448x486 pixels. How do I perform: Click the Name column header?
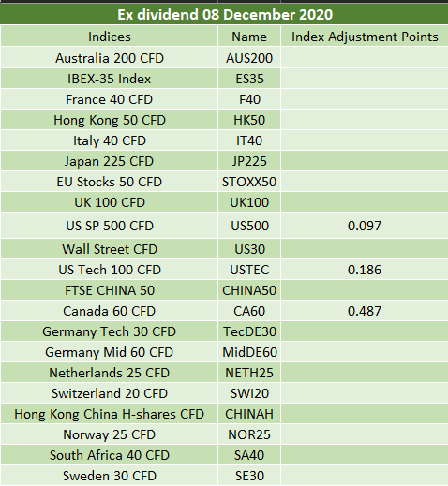249,37
